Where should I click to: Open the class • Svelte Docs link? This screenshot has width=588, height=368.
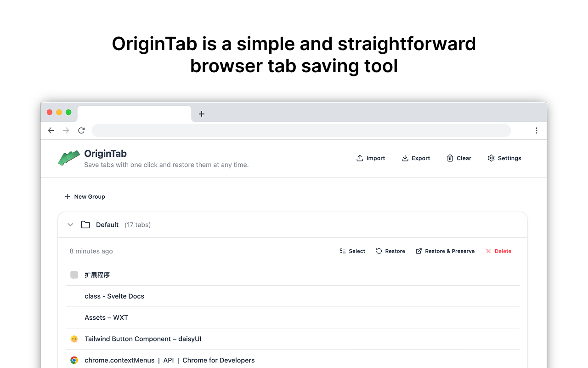click(114, 296)
